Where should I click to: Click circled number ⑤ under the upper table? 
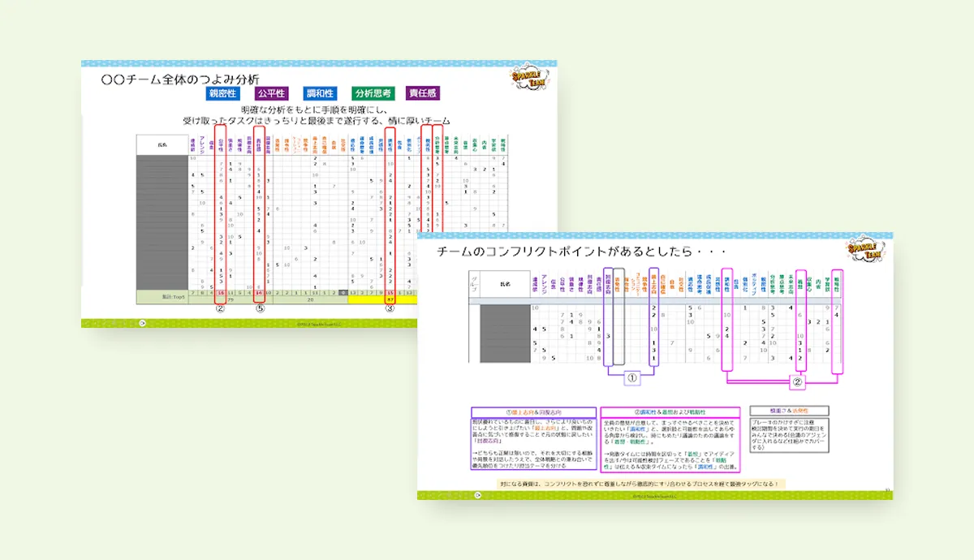click(260, 308)
